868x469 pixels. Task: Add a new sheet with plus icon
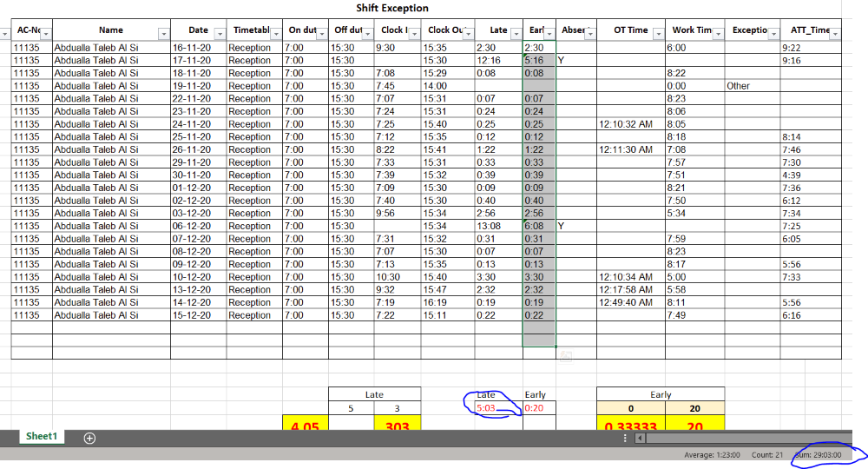pos(89,438)
